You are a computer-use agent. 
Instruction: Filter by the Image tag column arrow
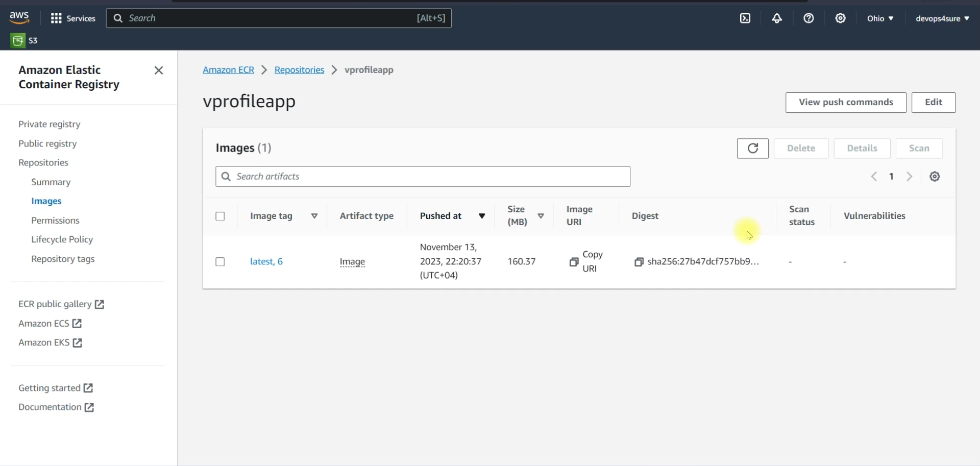pos(314,216)
